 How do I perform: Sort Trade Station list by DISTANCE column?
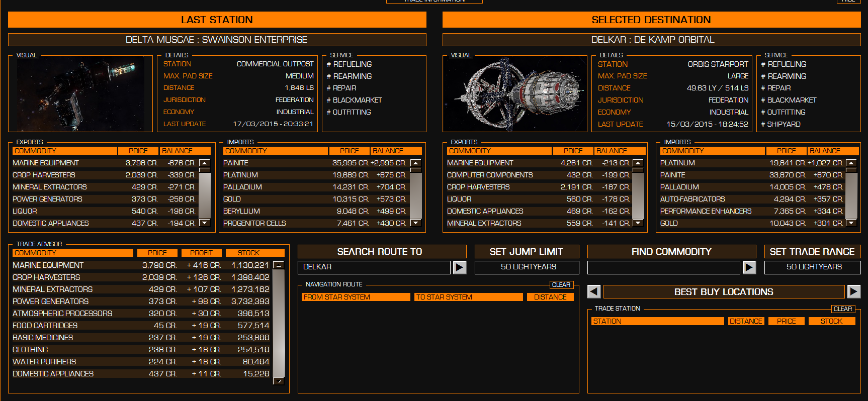(746, 321)
